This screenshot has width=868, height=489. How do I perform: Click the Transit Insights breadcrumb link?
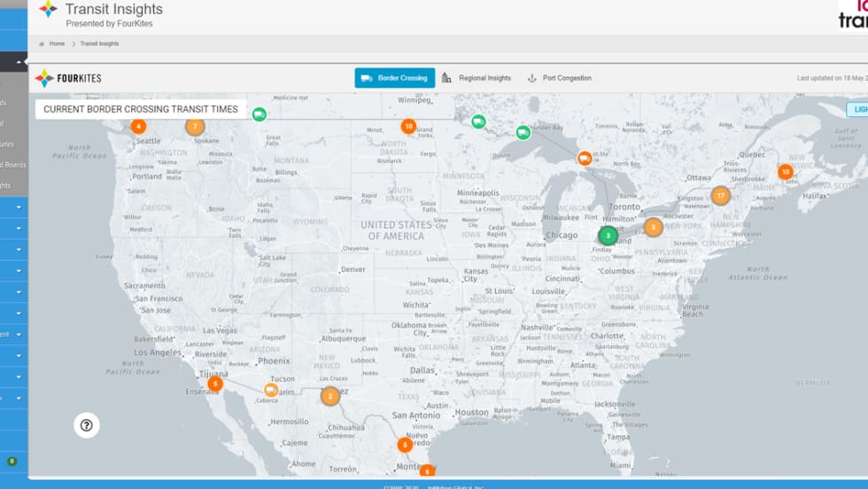tap(99, 43)
